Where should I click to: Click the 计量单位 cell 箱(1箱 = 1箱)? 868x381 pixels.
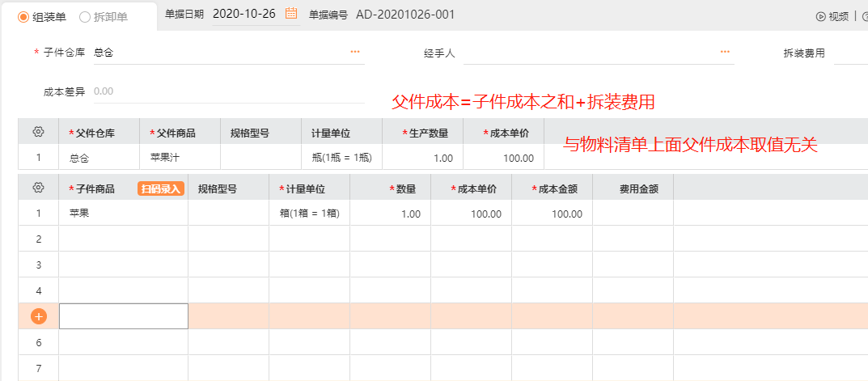310,214
